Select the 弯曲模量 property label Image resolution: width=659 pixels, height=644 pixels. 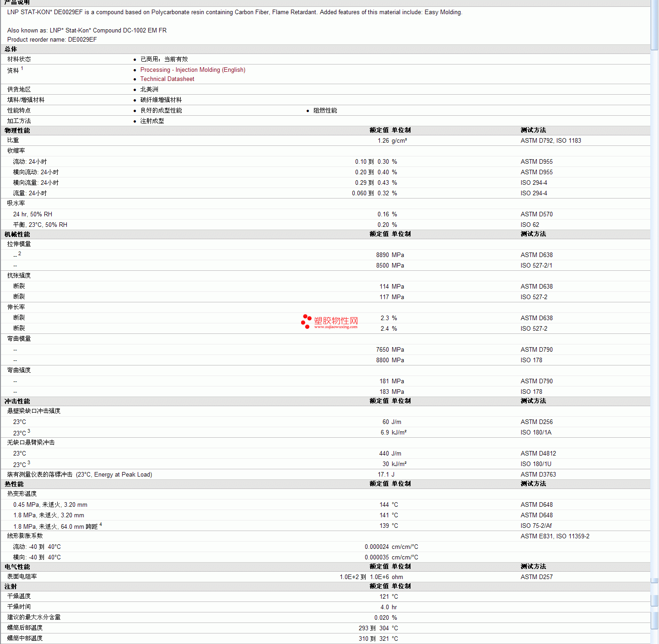(x=19, y=339)
